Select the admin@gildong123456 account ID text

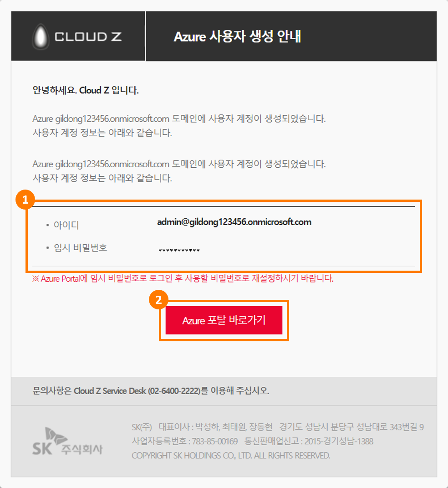click(x=234, y=222)
